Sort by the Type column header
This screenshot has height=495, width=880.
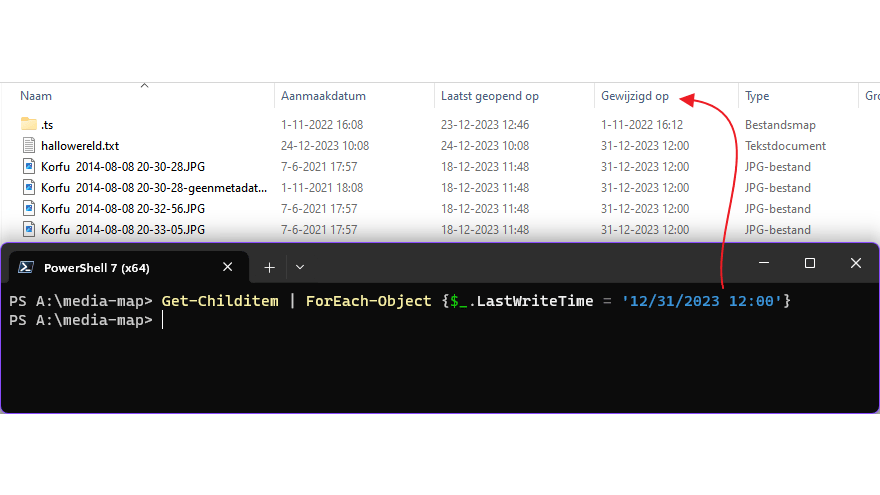point(757,97)
